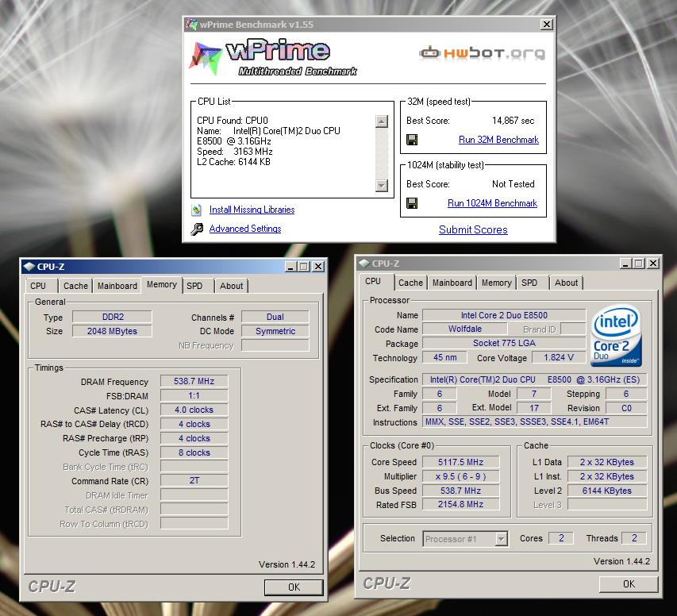677x616 pixels.
Task: Click the CPU List scroll down arrow
Action: (x=382, y=186)
